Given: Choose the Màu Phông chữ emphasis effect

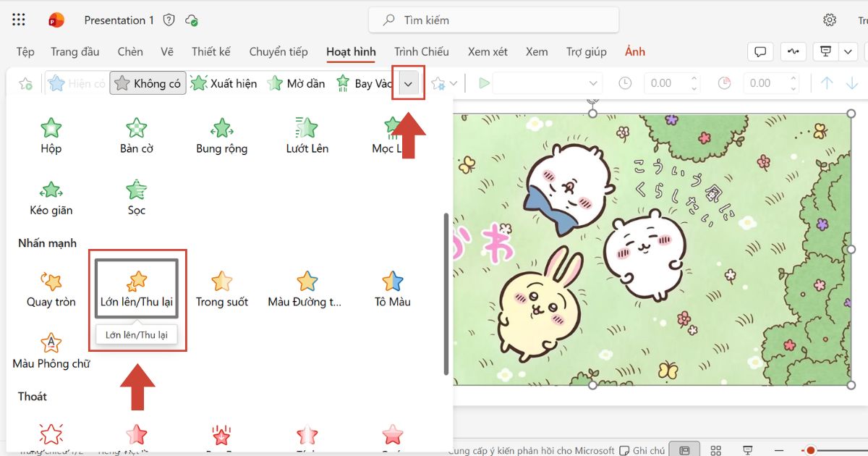Looking at the screenshot, I should pyautogui.click(x=51, y=350).
